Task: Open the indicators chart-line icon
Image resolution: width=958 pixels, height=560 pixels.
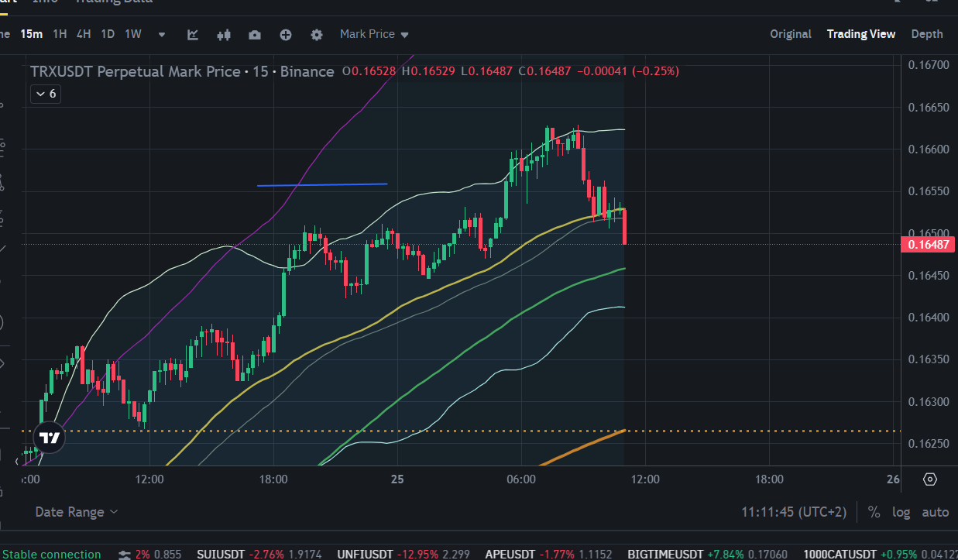Action: coord(193,34)
